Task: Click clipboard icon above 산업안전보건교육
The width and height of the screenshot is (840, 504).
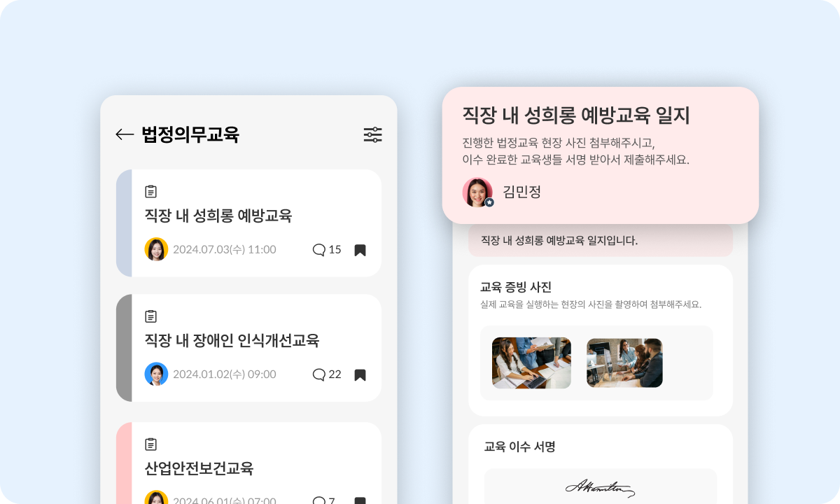Action: tap(150, 444)
